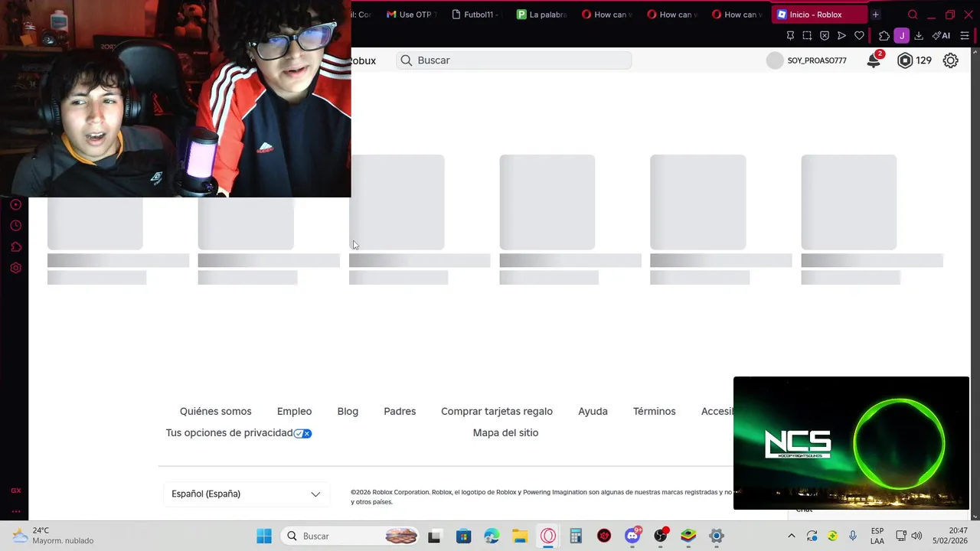The image size is (980, 551).
Task: Open weather widget showing 24°C
Action: tap(54, 536)
